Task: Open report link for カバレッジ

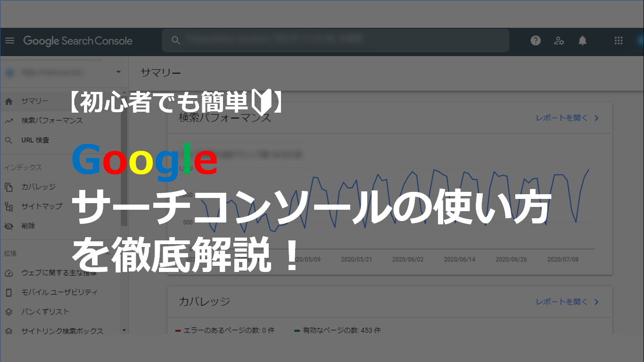Action: click(x=562, y=302)
